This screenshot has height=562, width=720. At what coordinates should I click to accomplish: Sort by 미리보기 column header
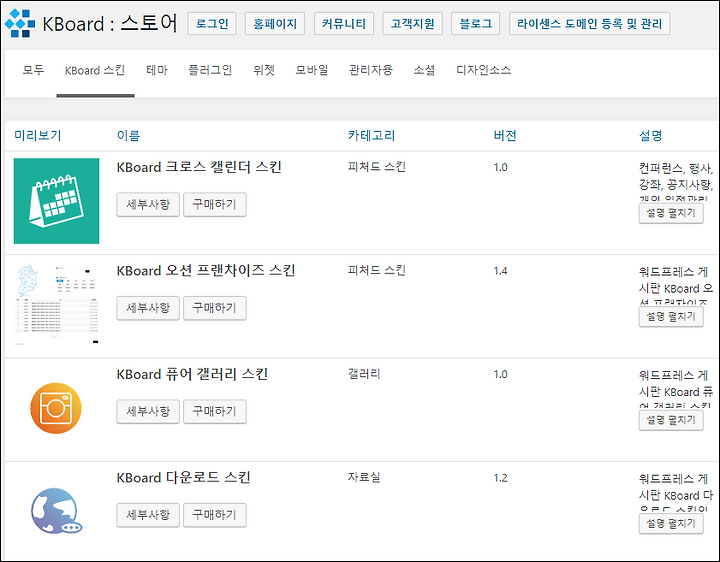[38, 135]
